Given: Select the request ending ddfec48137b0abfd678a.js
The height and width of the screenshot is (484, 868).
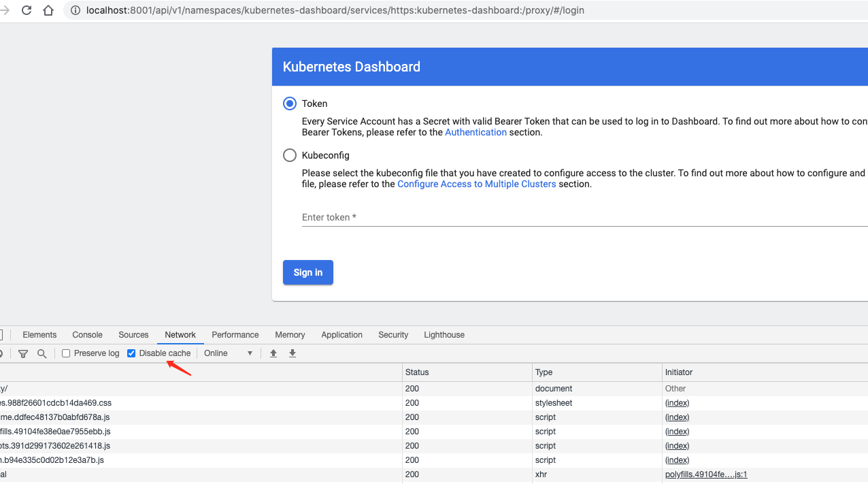Looking at the screenshot, I should click(x=434, y=417).
